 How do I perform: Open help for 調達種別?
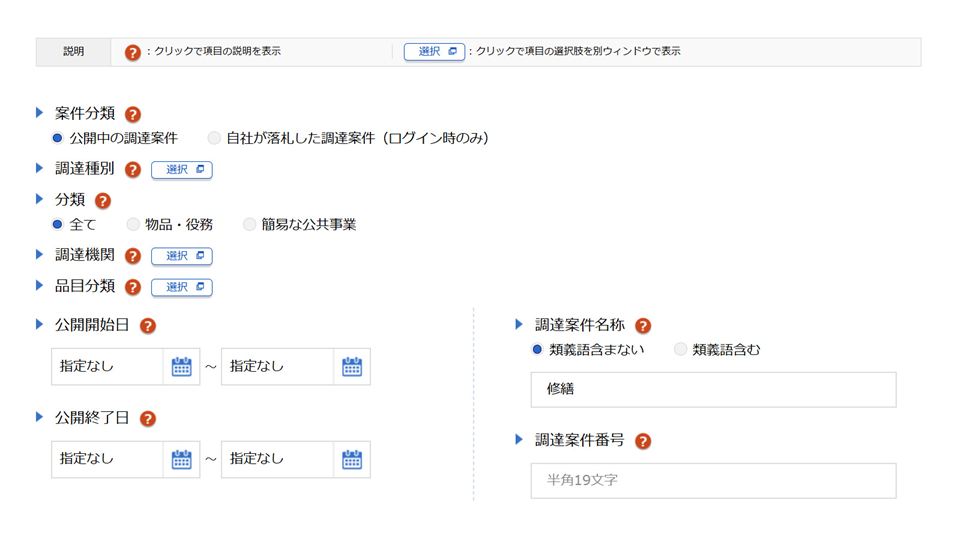point(133,170)
